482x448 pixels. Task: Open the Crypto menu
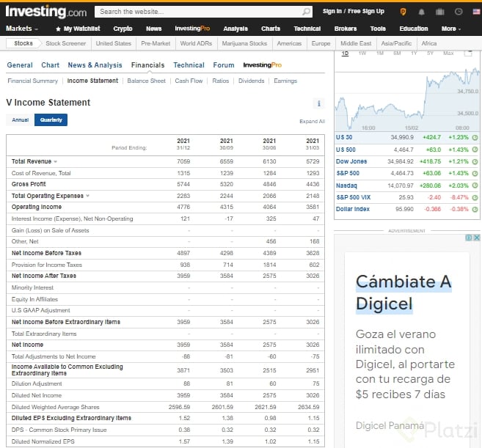[x=123, y=29]
